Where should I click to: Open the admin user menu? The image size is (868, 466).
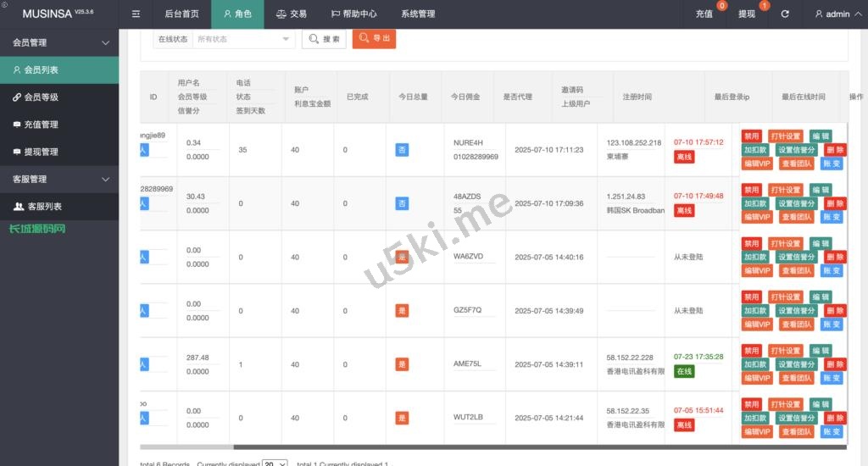(x=832, y=14)
